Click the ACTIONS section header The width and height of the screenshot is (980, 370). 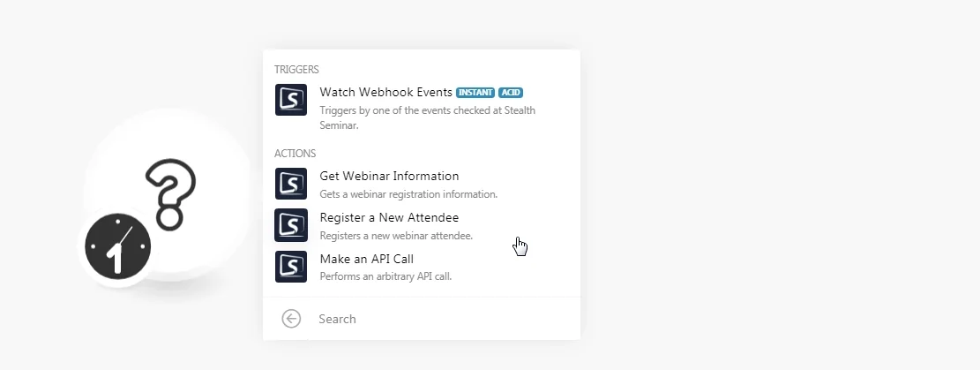pos(295,154)
